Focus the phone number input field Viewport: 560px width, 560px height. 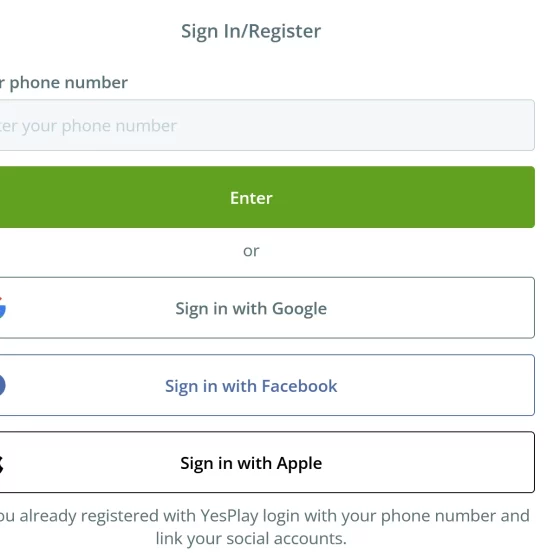point(267,125)
